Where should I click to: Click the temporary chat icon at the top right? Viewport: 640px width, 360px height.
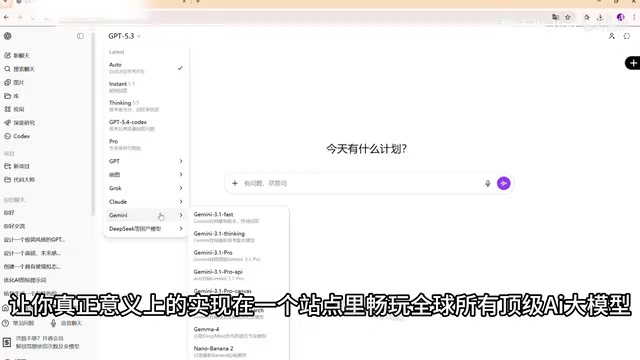pyautogui.click(x=627, y=36)
